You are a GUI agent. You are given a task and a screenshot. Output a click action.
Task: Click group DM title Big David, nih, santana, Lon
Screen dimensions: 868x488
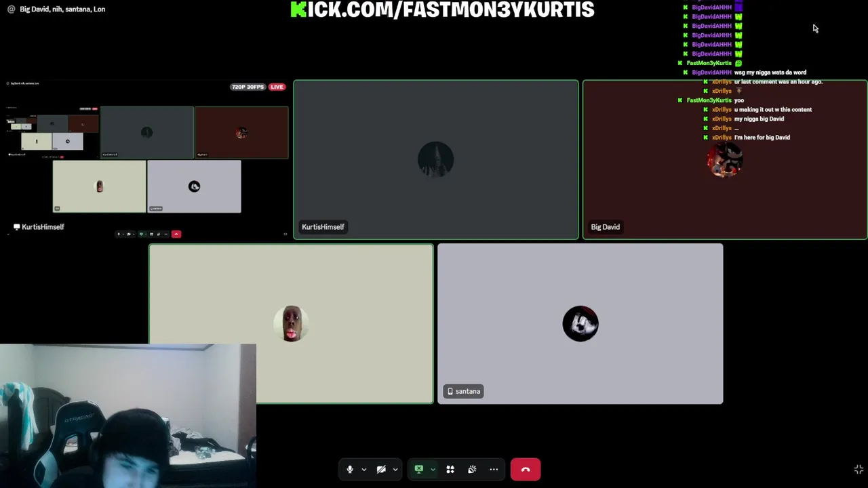pos(62,9)
